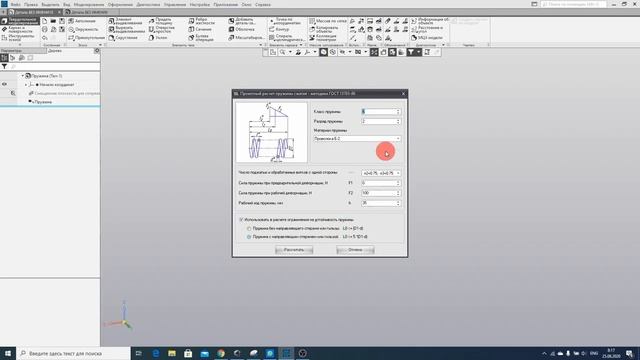Toggle stability constraint checkbox in dialog
This screenshot has width=640, height=360.
241,220
